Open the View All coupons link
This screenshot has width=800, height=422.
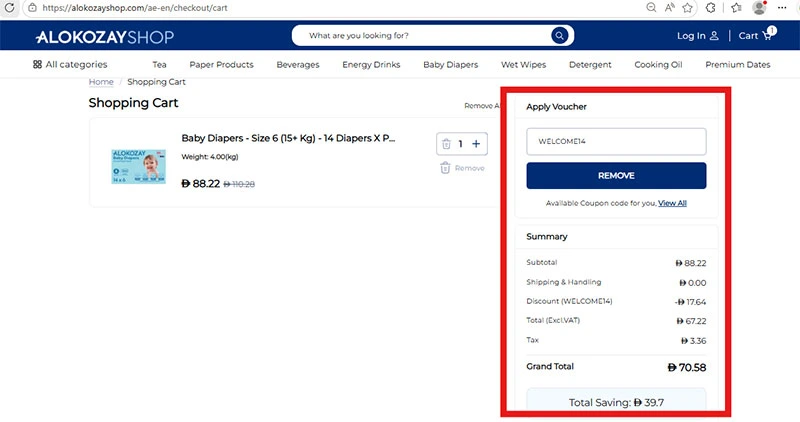[672, 203]
